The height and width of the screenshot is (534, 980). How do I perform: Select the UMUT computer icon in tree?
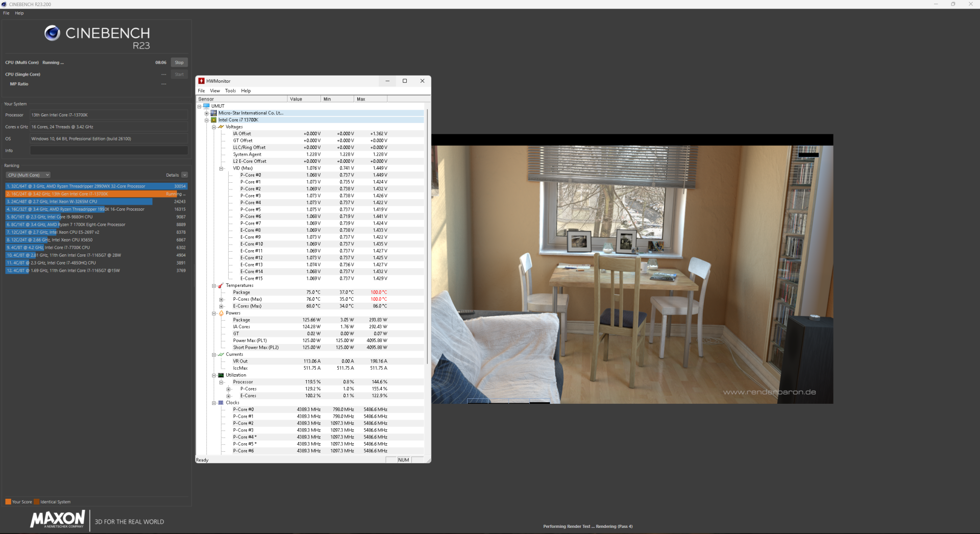coord(207,106)
